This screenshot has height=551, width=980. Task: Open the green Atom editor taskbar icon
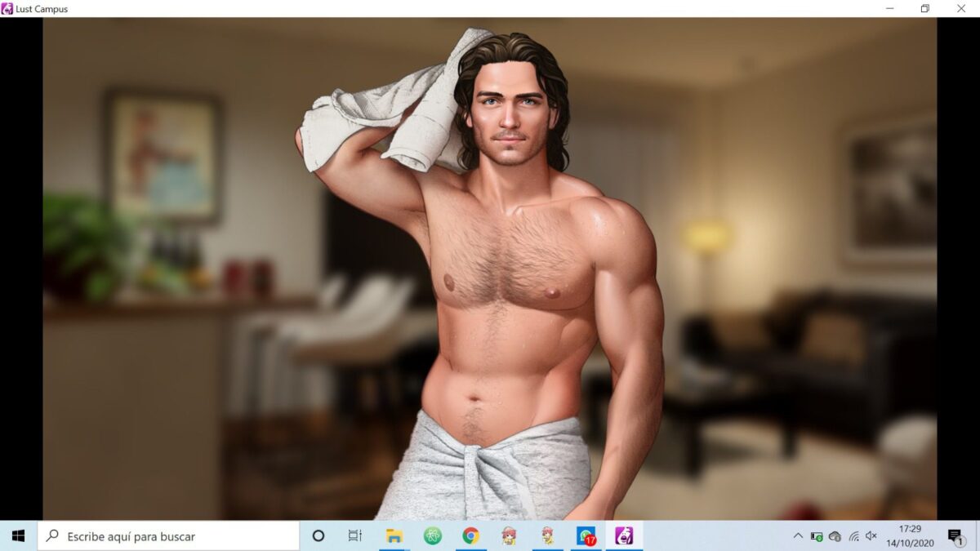(x=433, y=536)
